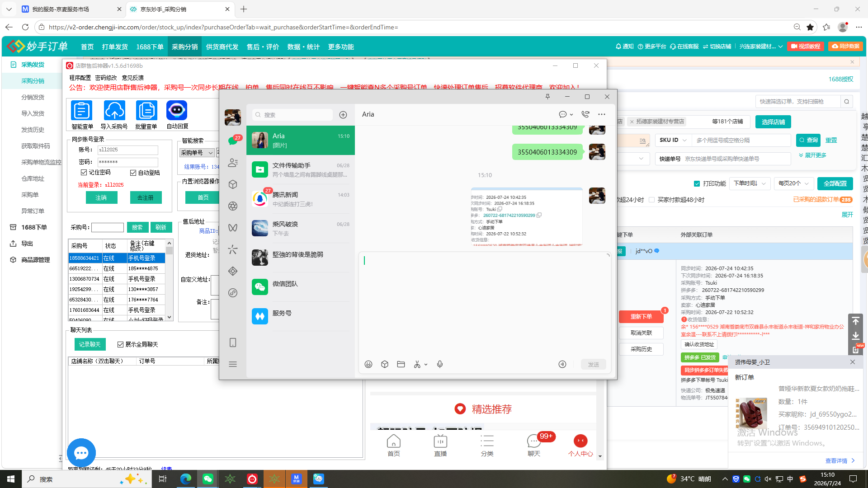Switch to the 供货商代发 nav tab
Screen dimensions: 868x488
(x=222, y=47)
